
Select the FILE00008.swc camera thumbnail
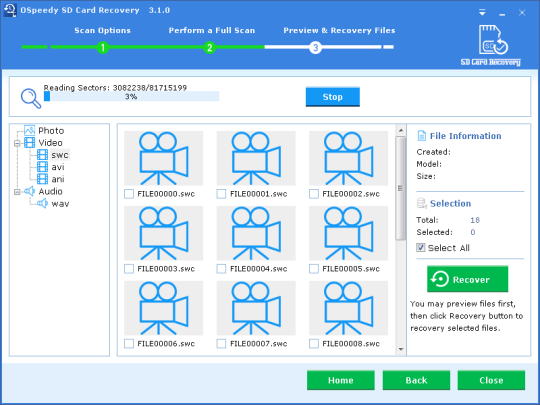tap(349, 308)
